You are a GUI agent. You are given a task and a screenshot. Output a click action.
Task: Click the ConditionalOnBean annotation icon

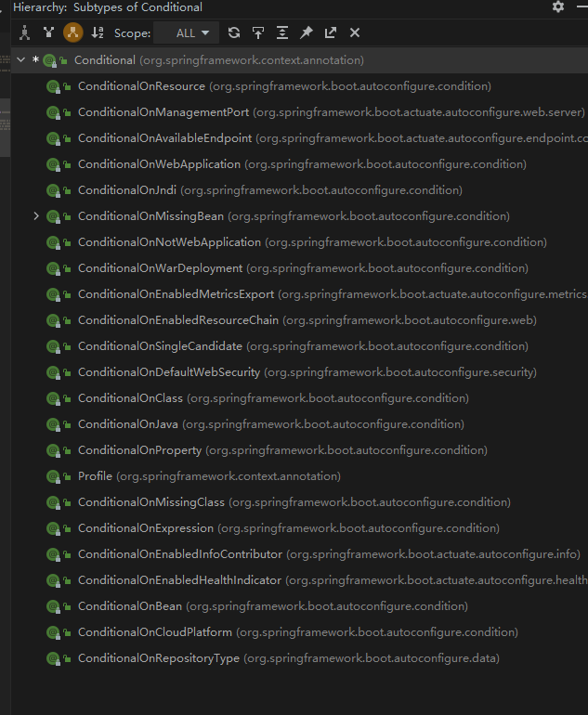click(54, 606)
